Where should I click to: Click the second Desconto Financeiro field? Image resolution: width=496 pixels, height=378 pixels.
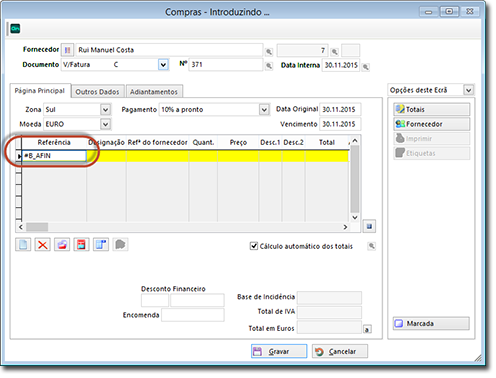pyautogui.click(x=197, y=300)
